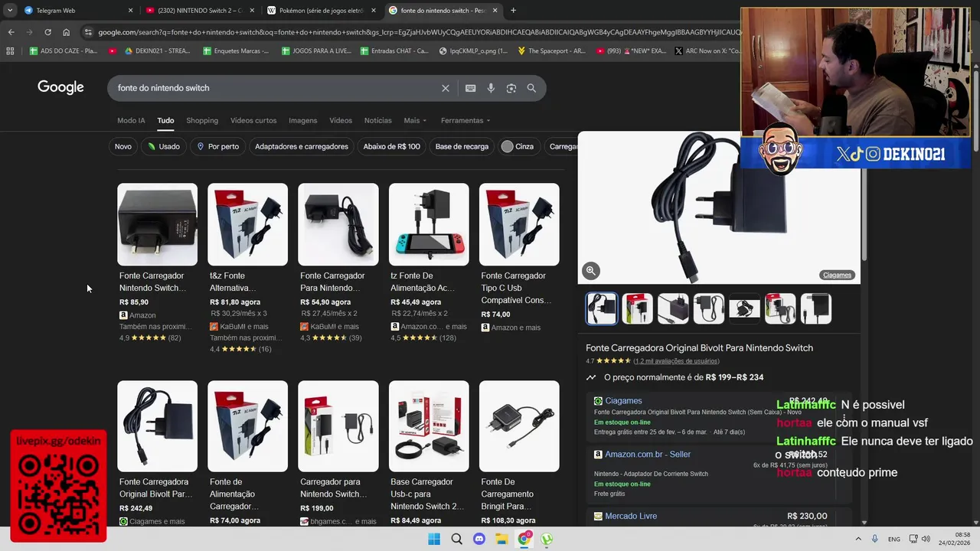Zoom the Bivolt charger product image
The width and height of the screenshot is (980, 551).
590,270
